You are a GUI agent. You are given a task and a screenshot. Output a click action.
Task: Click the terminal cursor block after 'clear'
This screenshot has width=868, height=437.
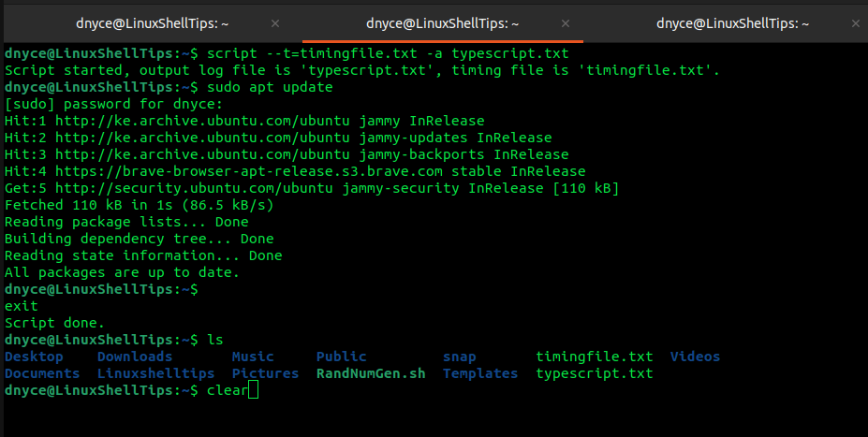click(254, 390)
